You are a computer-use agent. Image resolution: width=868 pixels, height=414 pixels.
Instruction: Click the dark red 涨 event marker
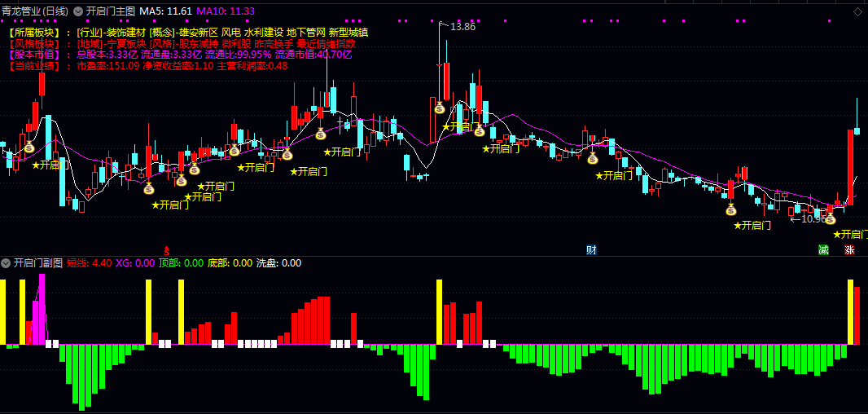pos(850,249)
